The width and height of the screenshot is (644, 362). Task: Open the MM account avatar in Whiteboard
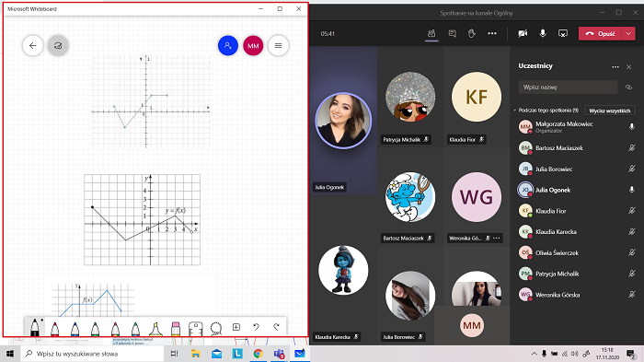[253, 46]
